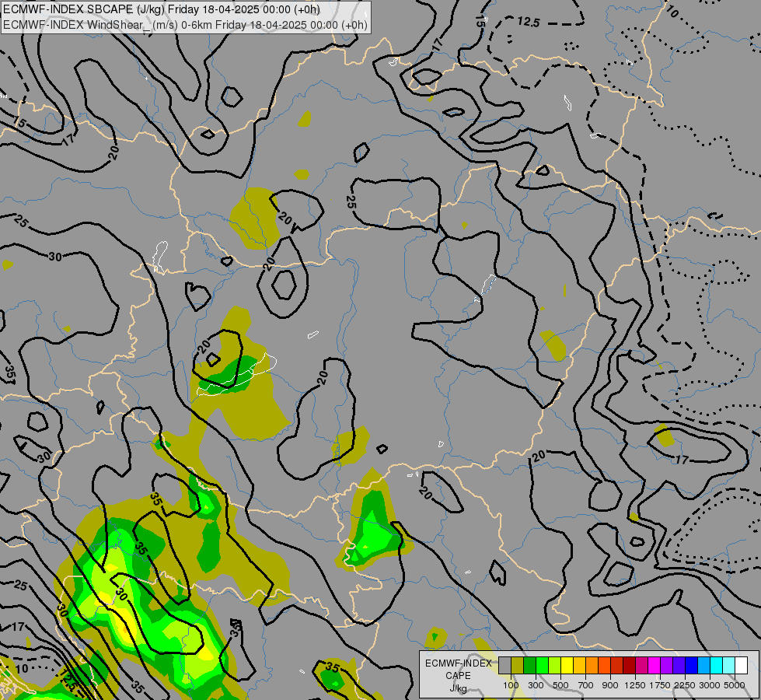Viewport: 761px width, 700px height.
Task: Click the gray swatch in the CAPE legend
Action: [504, 665]
